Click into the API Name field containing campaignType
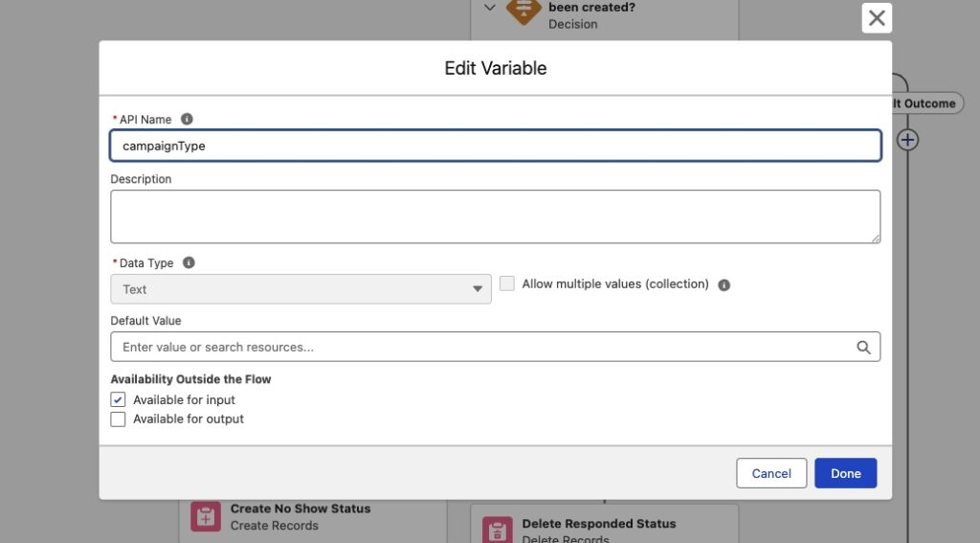This screenshot has height=543, width=980. [495, 147]
